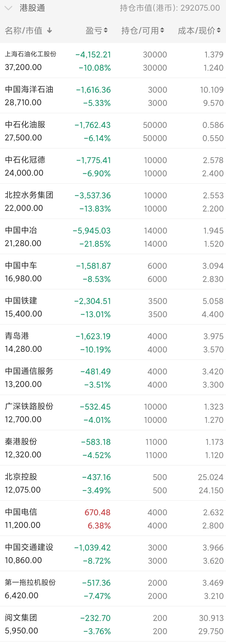View total 持仓市值(港币) value
Screen dimensions: 226x644
pyautogui.click(x=170, y=8)
